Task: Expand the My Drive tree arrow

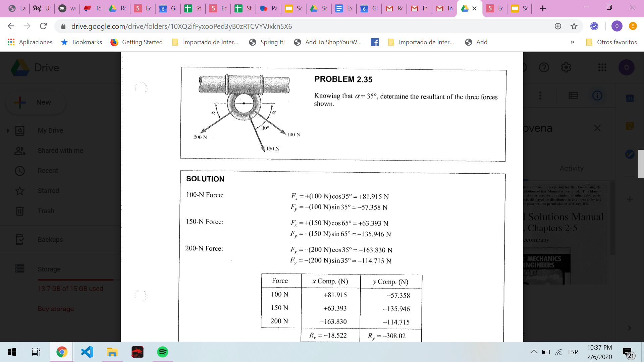Action: pyautogui.click(x=8, y=130)
